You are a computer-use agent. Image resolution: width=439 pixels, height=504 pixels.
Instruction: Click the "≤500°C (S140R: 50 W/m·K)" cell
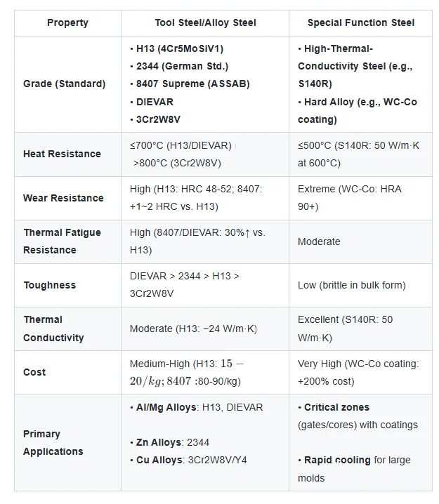click(360, 154)
